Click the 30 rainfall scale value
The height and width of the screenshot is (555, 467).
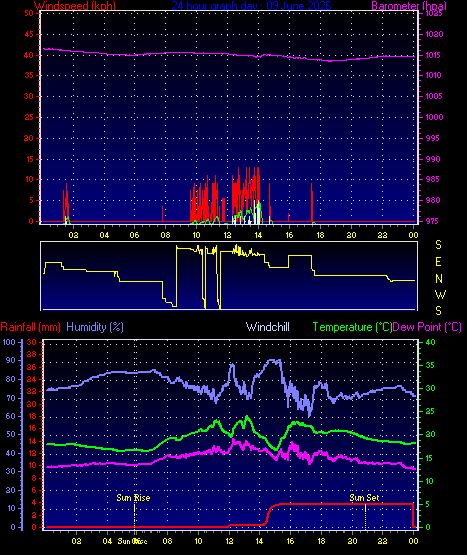pyautogui.click(x=32, y=342)
